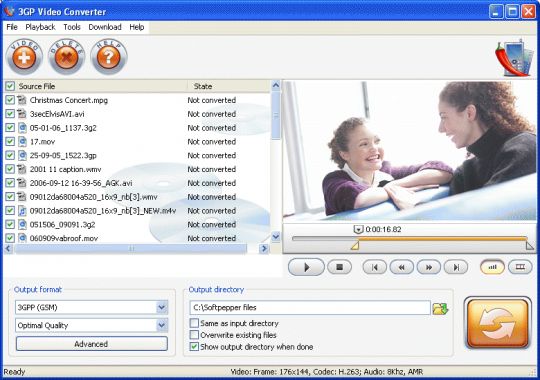540x380 pixels.
Task: Click the Video add (plus) button
Action: tap(24, 57)
